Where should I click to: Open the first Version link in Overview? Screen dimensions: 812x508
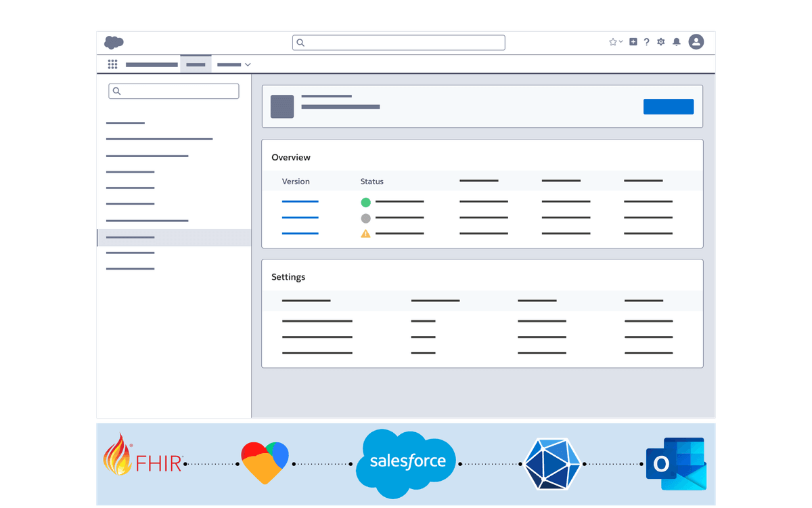tap(300, 202)
